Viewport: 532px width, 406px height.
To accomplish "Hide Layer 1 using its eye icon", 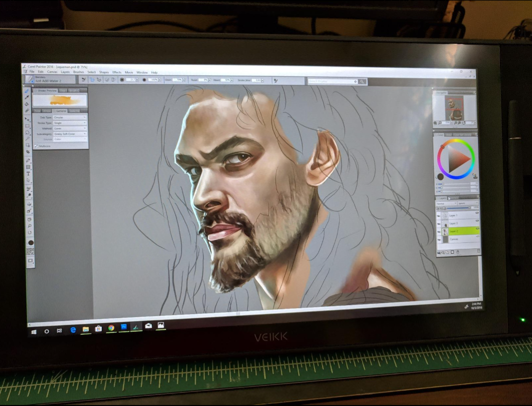I will [x=439, y=215].
